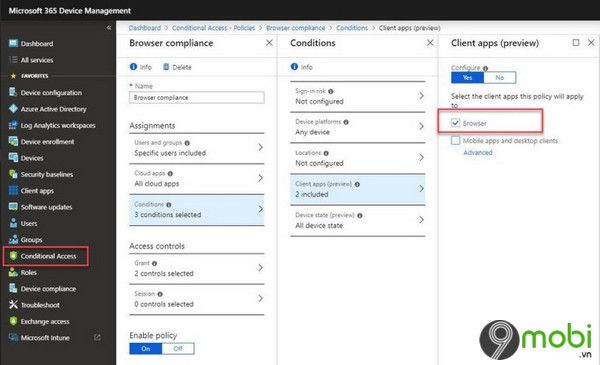Open Security baselines icon in sidebar
The width and height of the screenshot is (600, 365).
pos(13,174)
